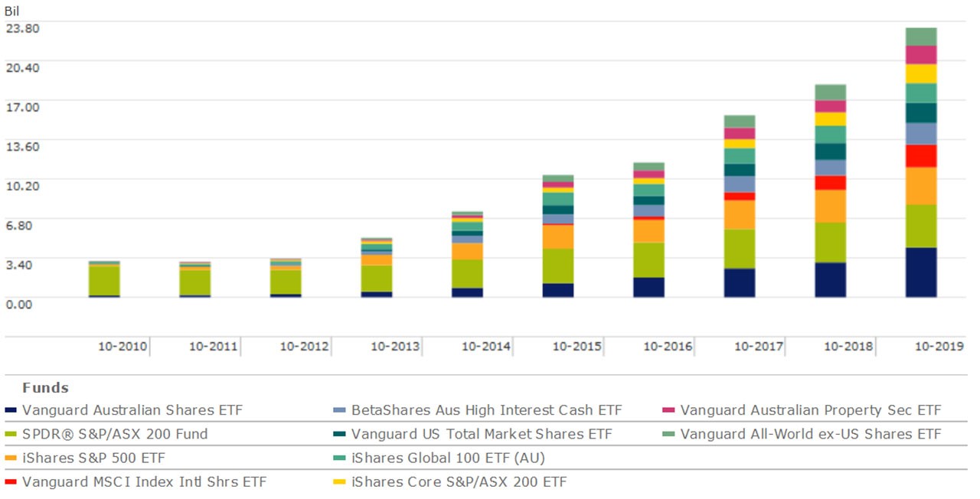The width and height of the screenshot is (980, 499).
Task: Select Vanguard All-World ex-US Shares ETF label
Action: click(810, 434)
